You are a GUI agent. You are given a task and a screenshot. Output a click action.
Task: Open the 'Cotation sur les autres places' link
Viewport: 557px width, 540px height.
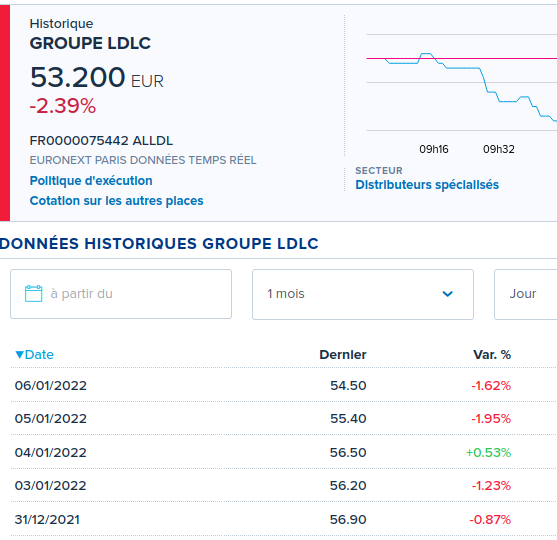[117, 201]
